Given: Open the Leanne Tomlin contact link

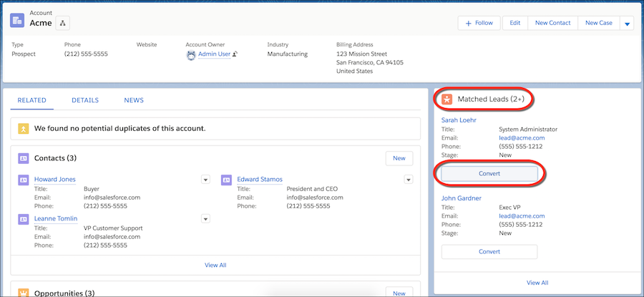Looking at the screenshot, I should (56, 218).
